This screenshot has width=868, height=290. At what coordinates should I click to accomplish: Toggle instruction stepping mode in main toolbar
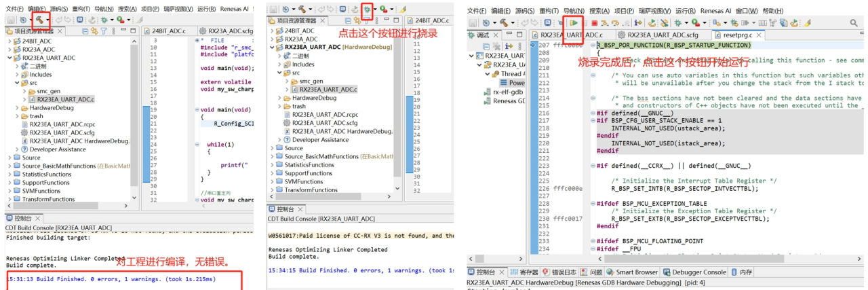coord(637,23)
